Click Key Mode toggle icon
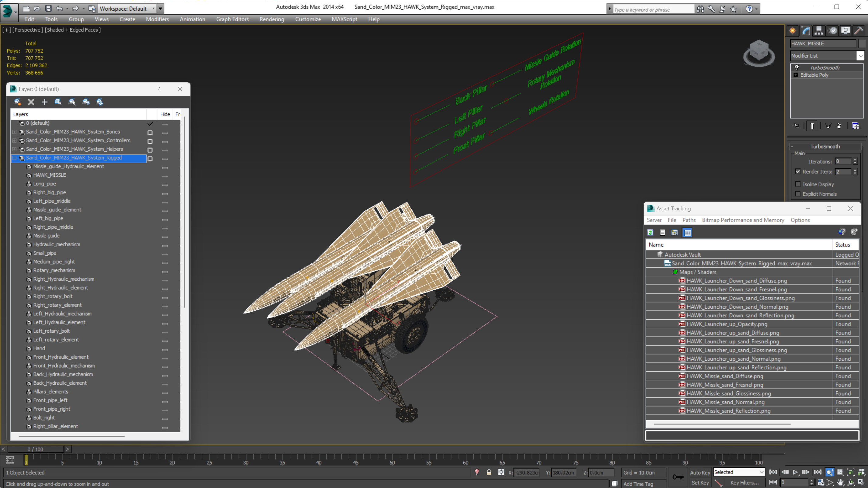The image size is (868, 488). [x=773, y=482]
